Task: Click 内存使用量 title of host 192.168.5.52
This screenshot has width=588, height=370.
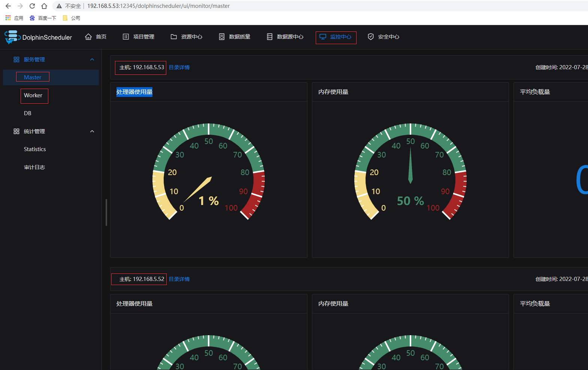Action: click(x=333, y=304)
